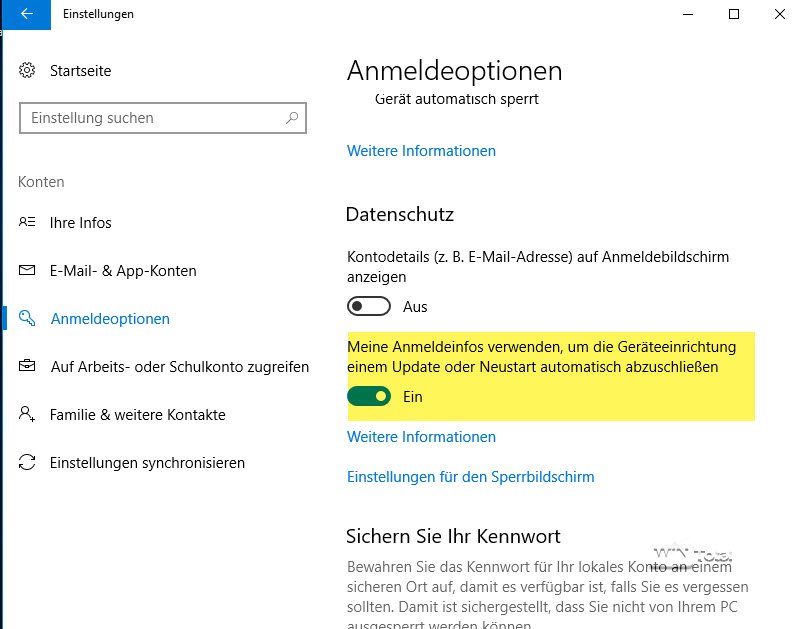Screen dimensions: 803x629
Task: Click the Startseite gear icon
Action: (28, 71)
